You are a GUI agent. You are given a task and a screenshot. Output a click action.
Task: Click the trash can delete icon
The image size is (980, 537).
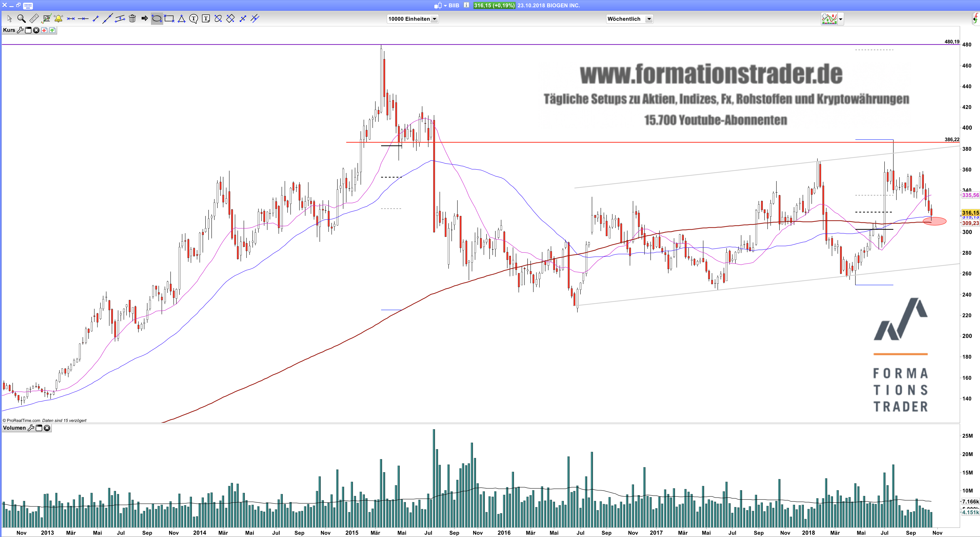132,19
